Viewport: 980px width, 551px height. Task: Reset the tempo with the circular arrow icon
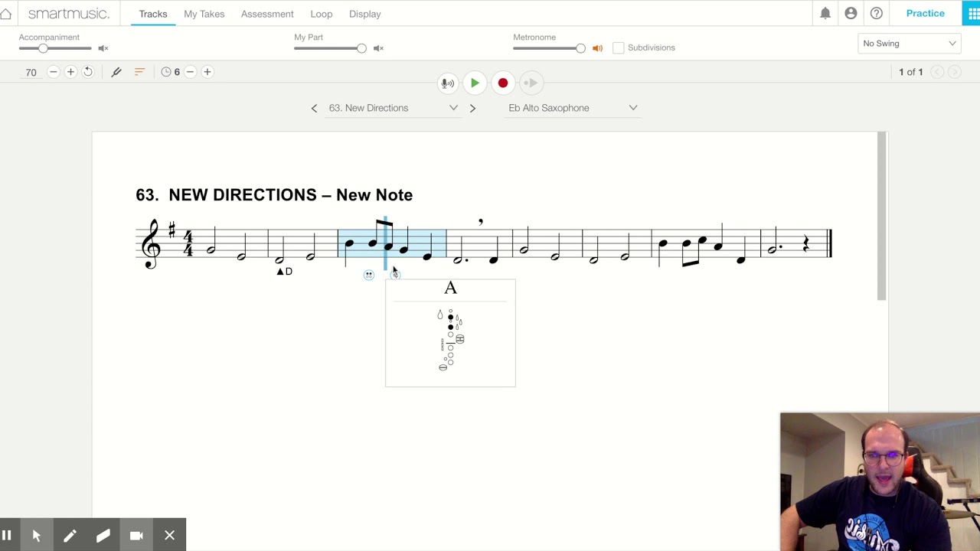(x=88, y=72)
